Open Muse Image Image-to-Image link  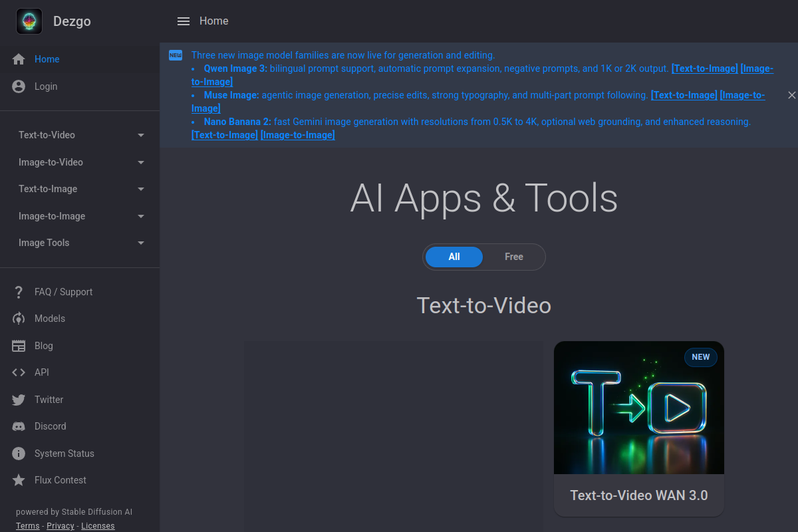point(742,95)
